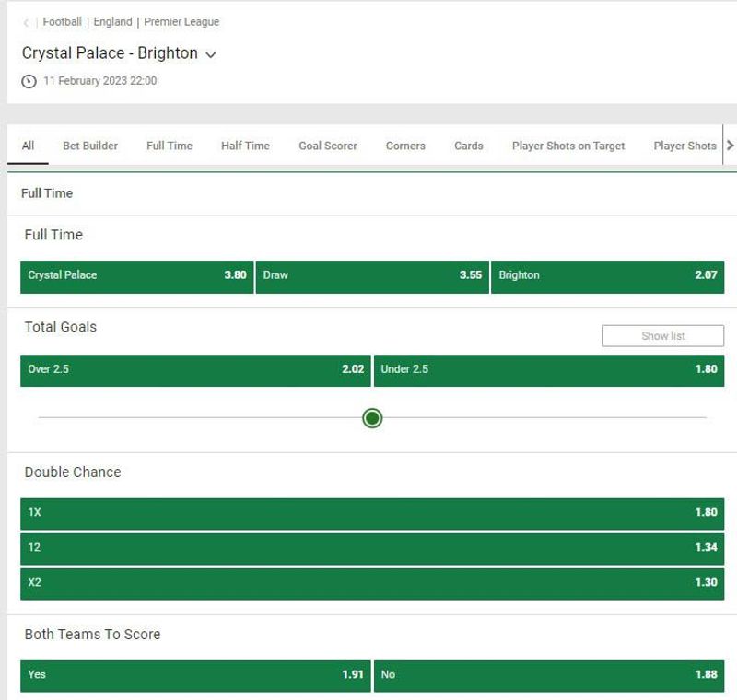Select Under 2.5 goals at 1.80
The width and height of the screenshot is (737, 700).
coord(549,370)
